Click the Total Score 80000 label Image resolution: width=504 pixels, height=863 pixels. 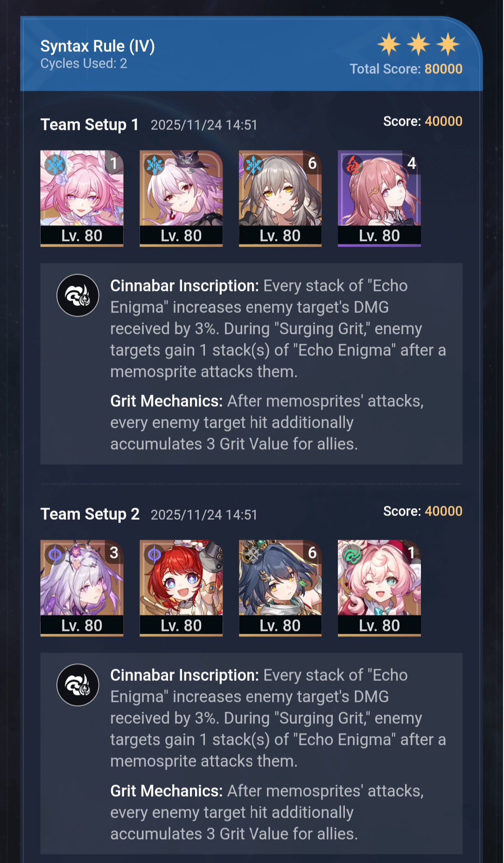406,69
